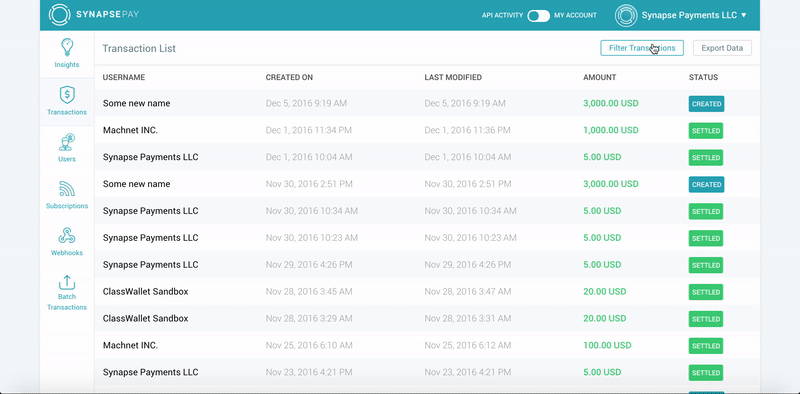Click the Export Data button
The image size is (800, 394).
pos(722,48)
